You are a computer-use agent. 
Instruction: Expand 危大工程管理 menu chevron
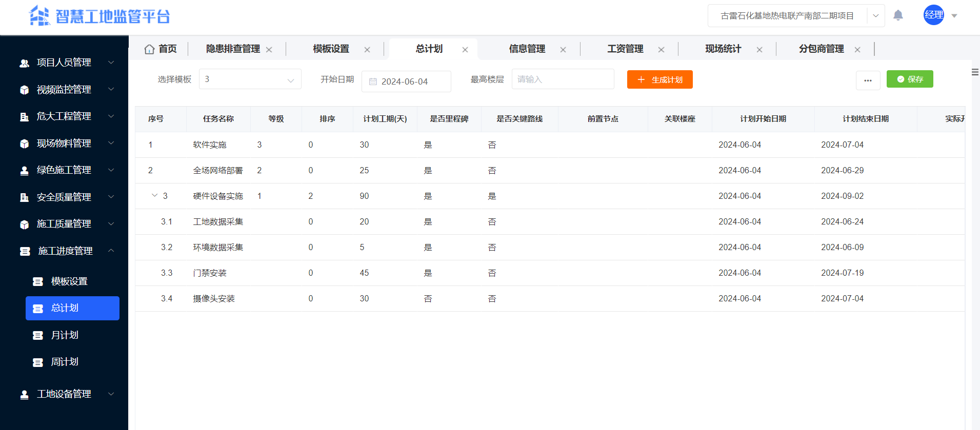pos(111,116)
